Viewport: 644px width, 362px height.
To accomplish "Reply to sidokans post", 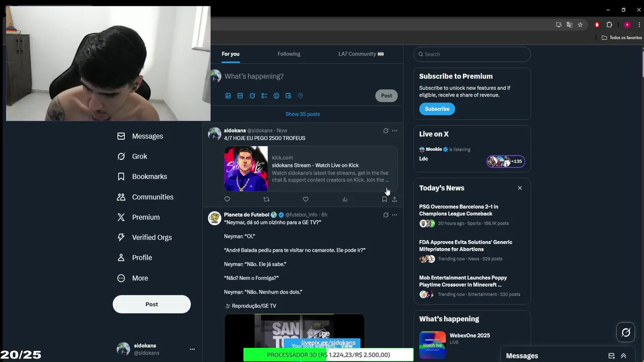I will click(x=227, y=199).
